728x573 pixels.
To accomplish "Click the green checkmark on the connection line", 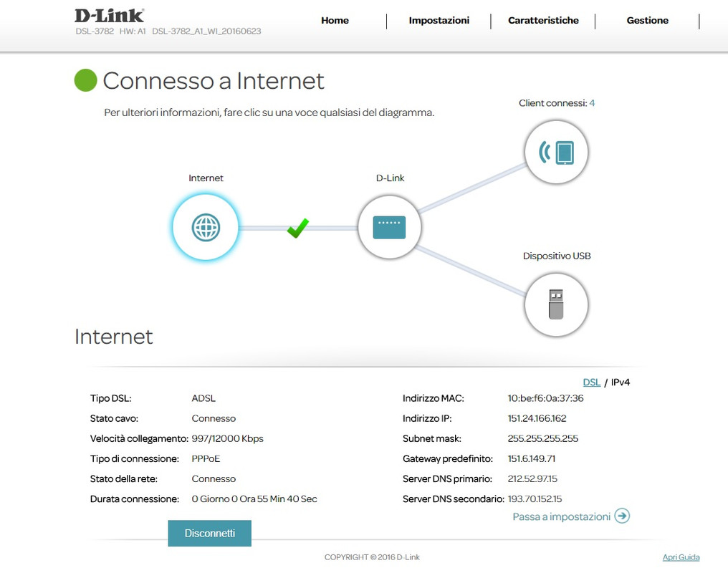I will (x=297, y=228).
